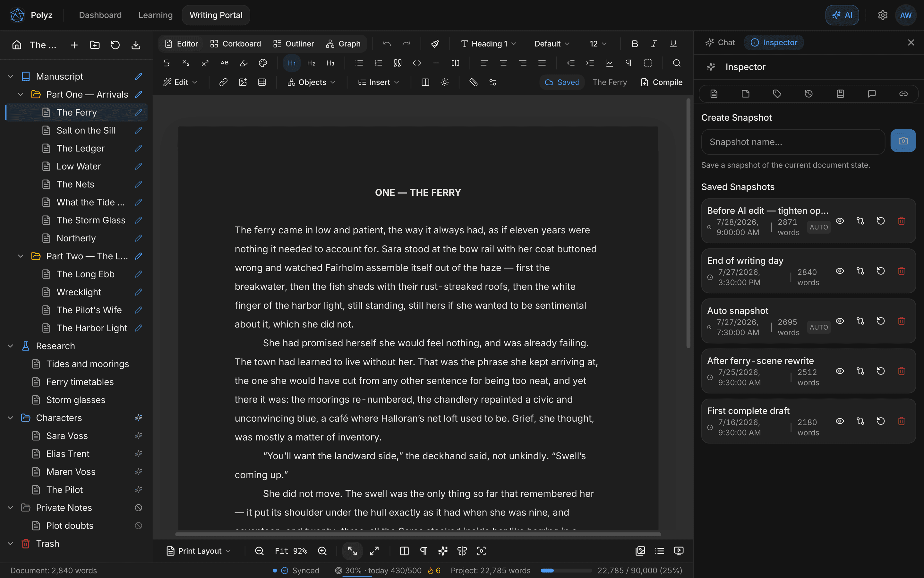This screenshot has width=924, height=578.
Task: Justify the paragraph text
Action: click(542, 63)
